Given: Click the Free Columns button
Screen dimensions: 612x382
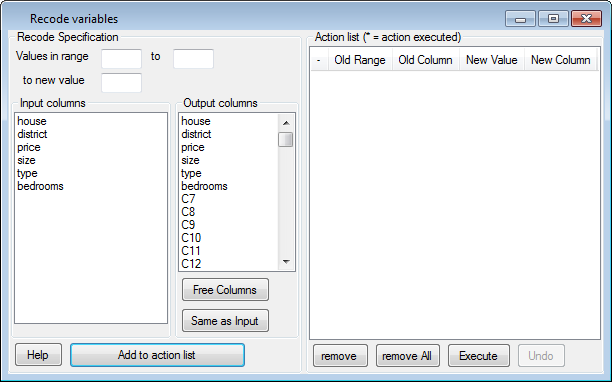Looking at the screenshot, I should [225, 290].
